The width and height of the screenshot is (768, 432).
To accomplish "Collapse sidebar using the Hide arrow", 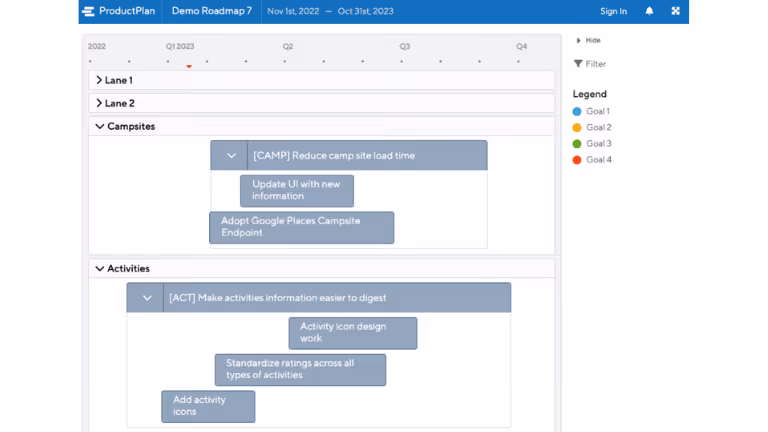I will tap(578, 40).
